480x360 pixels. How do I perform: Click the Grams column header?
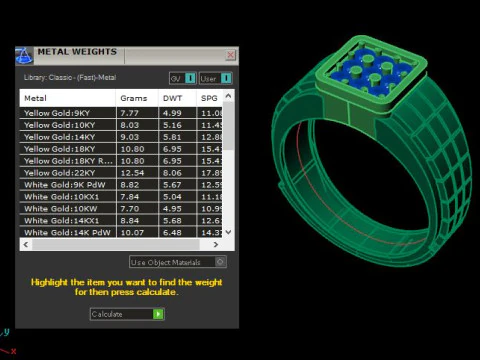pyautogui.click(x=137, y=98)
